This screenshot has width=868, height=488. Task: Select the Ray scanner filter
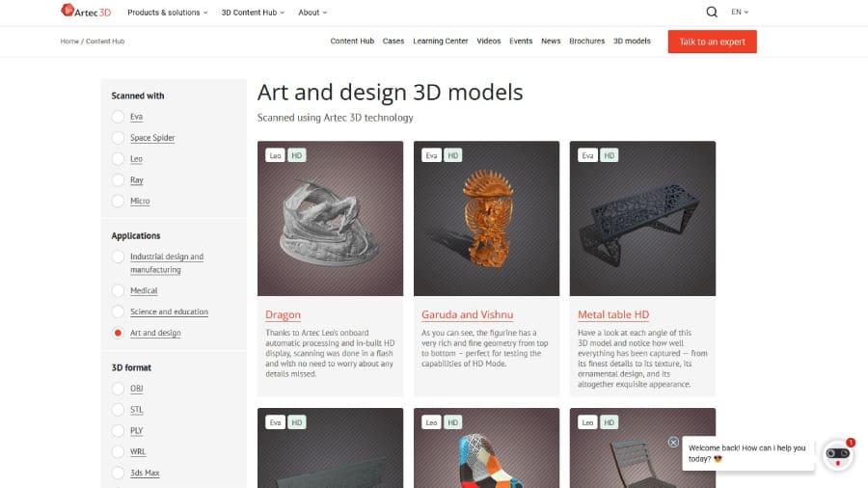tap(118, 179)
